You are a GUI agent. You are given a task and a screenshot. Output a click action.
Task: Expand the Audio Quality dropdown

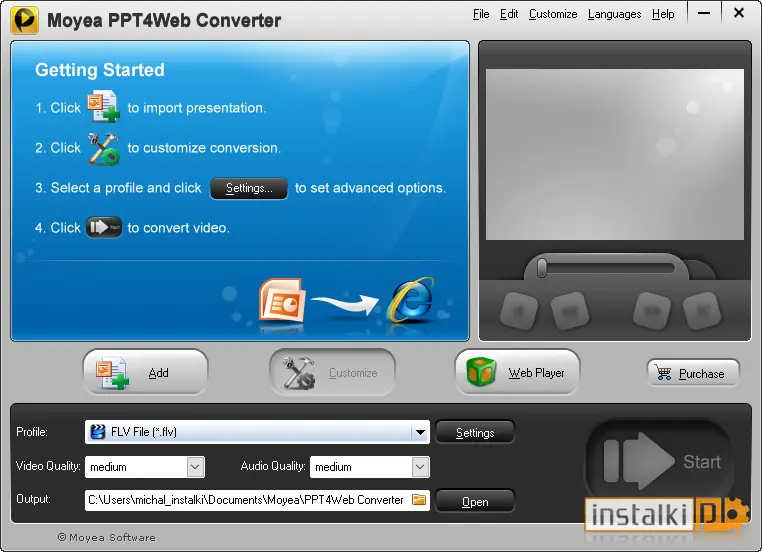point(420,467)
